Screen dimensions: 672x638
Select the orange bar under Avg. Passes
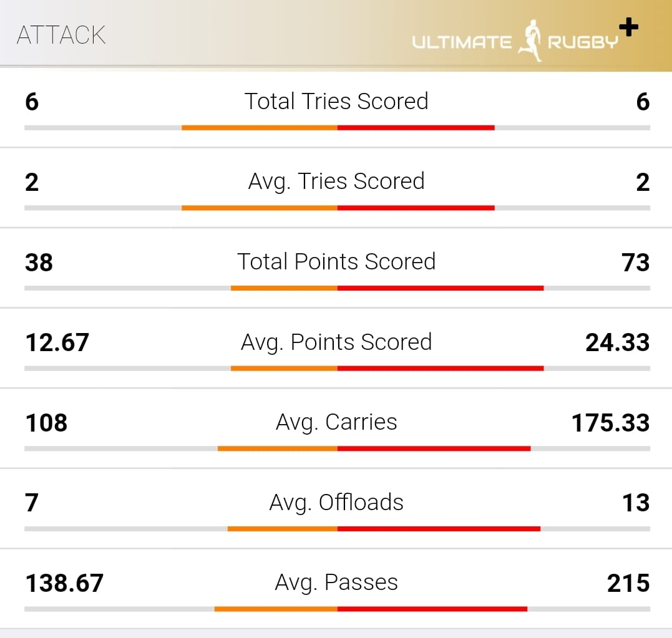[276, 609]
